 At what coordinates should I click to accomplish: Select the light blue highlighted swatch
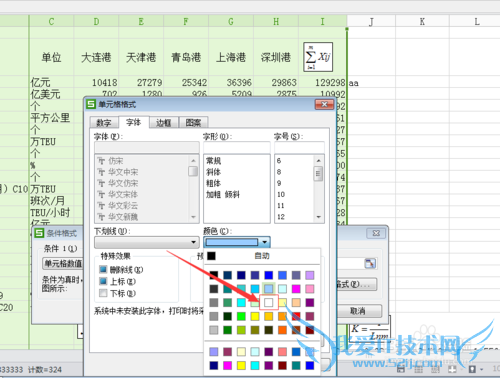(269, 289)
